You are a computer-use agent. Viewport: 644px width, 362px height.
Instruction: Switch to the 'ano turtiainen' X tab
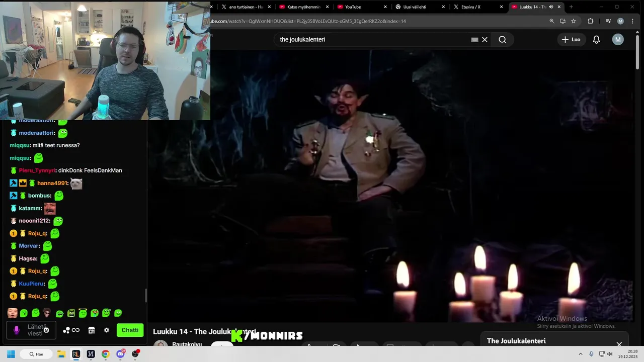247,7
